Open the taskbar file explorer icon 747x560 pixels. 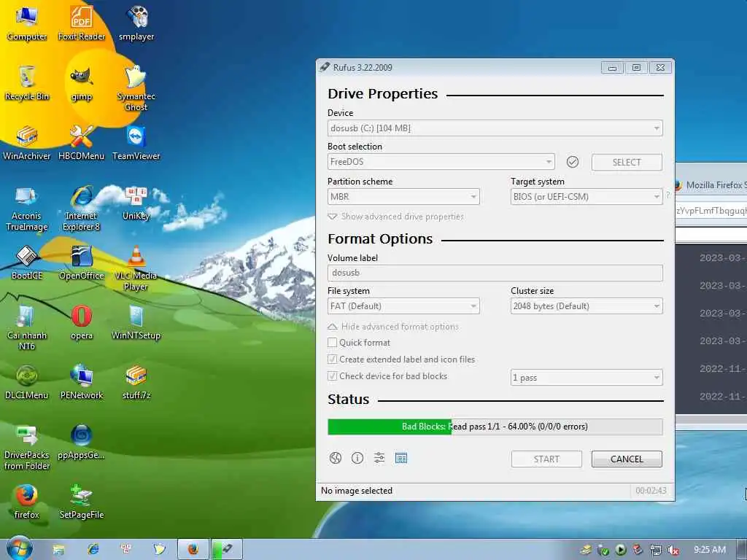[58, 550]
